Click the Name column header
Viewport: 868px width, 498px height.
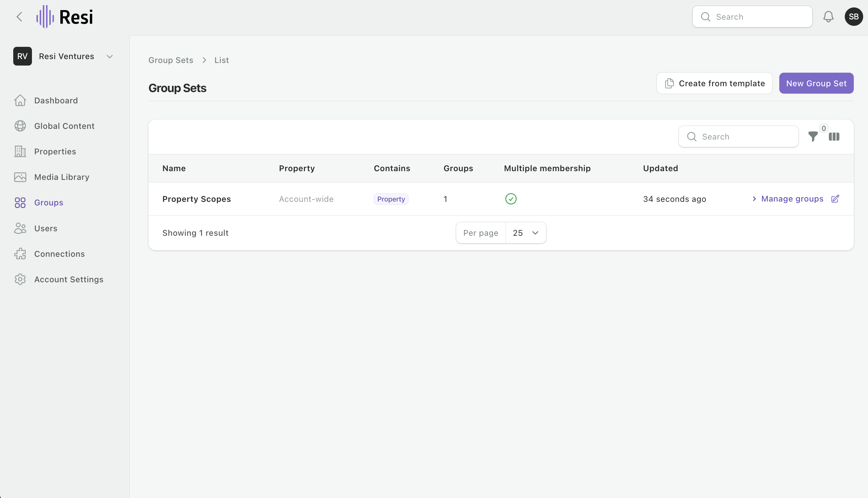coord(174,168)
